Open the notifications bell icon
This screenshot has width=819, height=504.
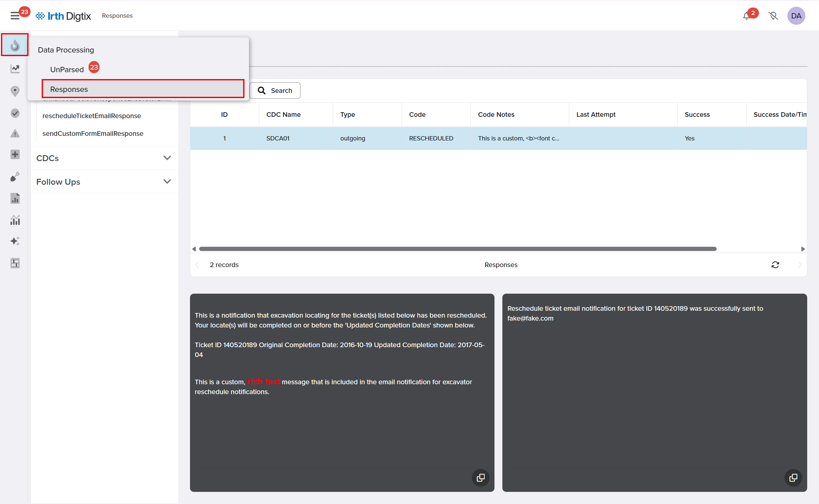point(746,16)
